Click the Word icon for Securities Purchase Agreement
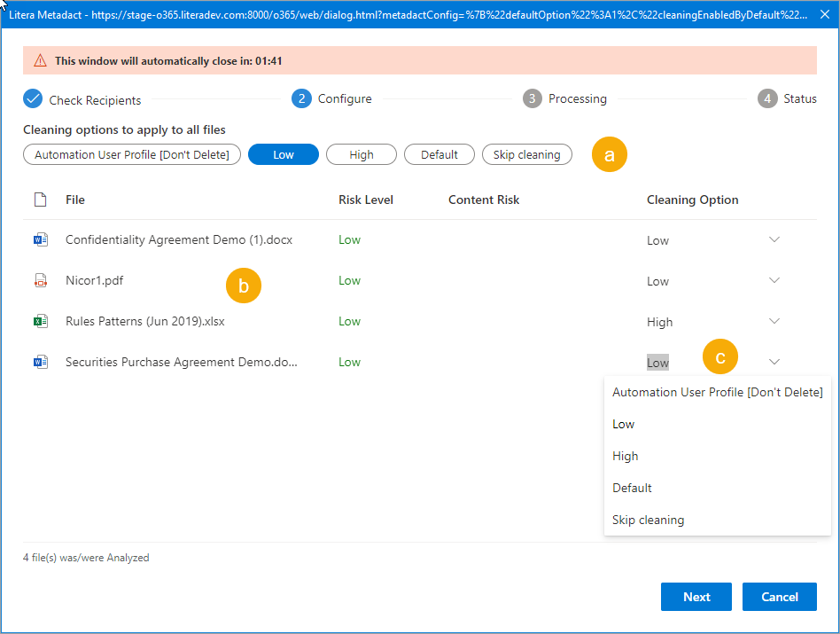 point(41,361)
